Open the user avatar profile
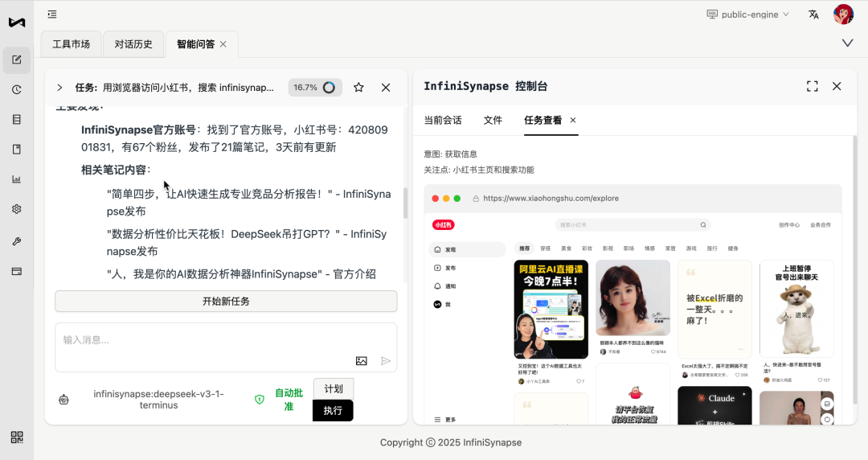Screen dimensions: 868x460 pyautogui.click(x=843, y=14)
